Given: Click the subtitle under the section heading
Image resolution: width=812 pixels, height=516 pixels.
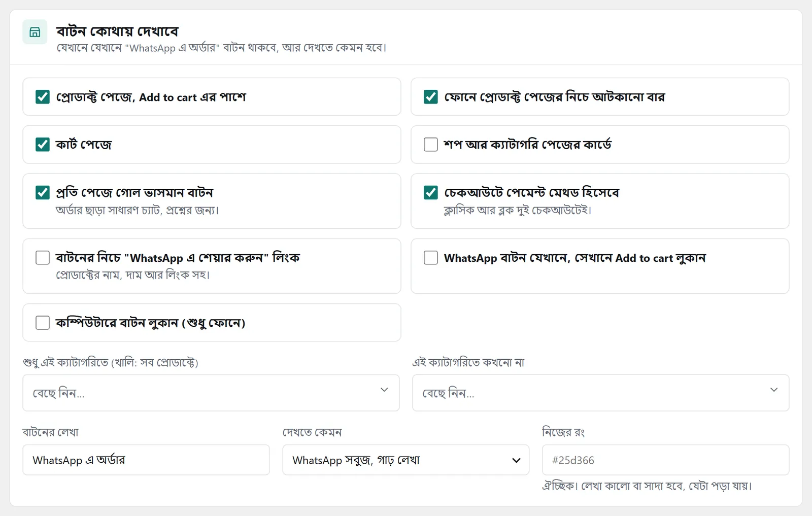Looking at the screenshot, I should pyautogui.click(x=221, y=48).
